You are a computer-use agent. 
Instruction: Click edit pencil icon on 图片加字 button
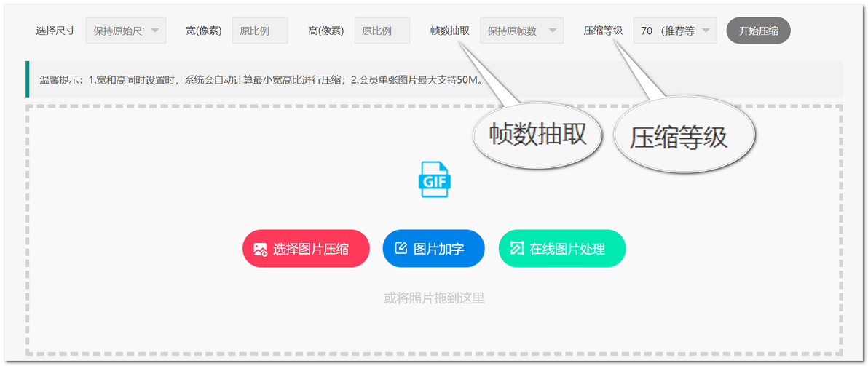(401, 248)
